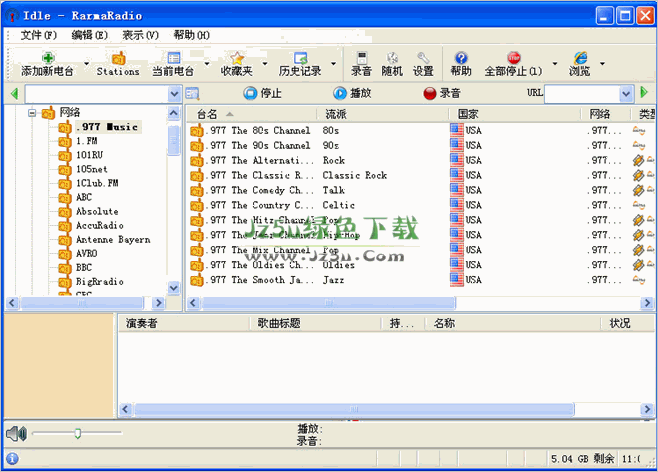Select Absolute in network tree

coord(97,211)
